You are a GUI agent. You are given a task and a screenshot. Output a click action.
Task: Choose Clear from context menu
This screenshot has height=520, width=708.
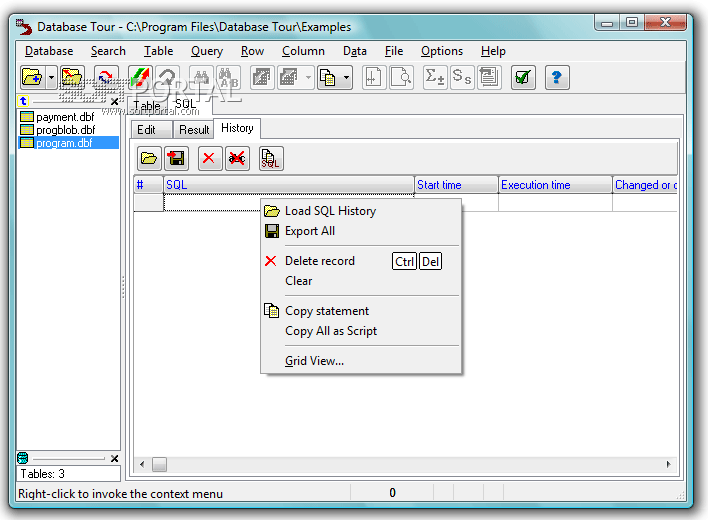(x=361, y=281)
